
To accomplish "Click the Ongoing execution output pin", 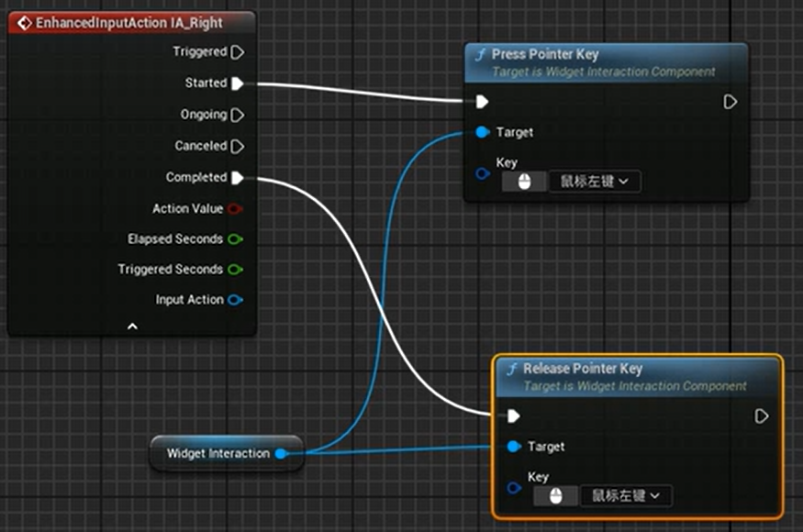I will pos(237,115).
